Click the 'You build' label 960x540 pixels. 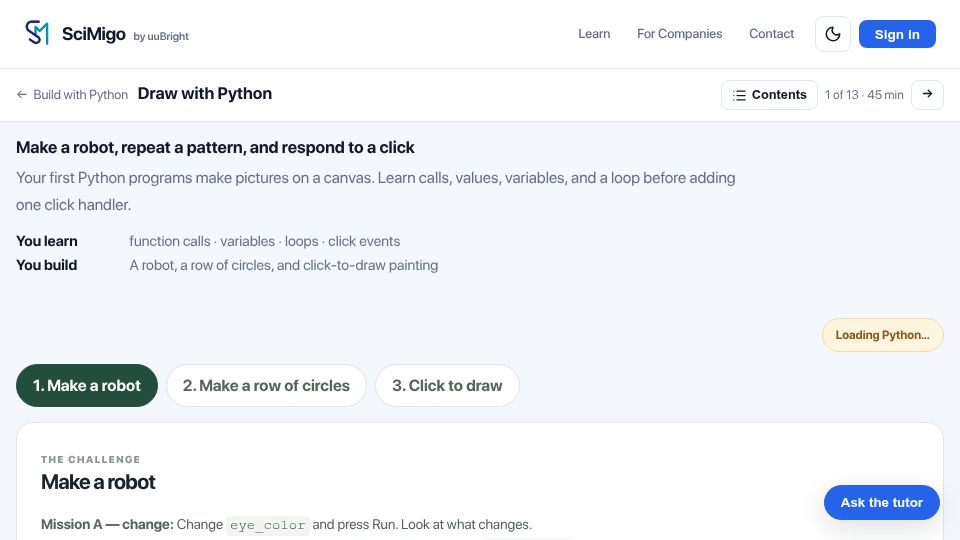tap(47, 265)
